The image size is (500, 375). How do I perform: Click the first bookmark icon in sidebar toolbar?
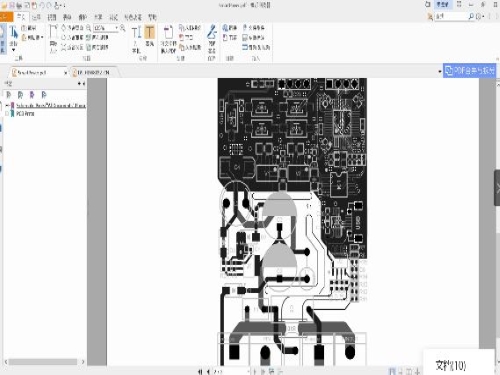(9, 95)
